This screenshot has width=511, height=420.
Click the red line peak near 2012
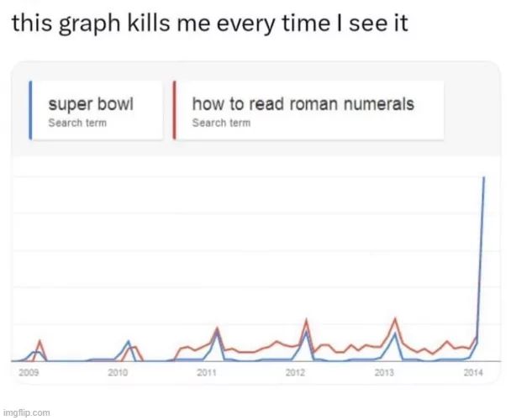click(x=307, y=320)
